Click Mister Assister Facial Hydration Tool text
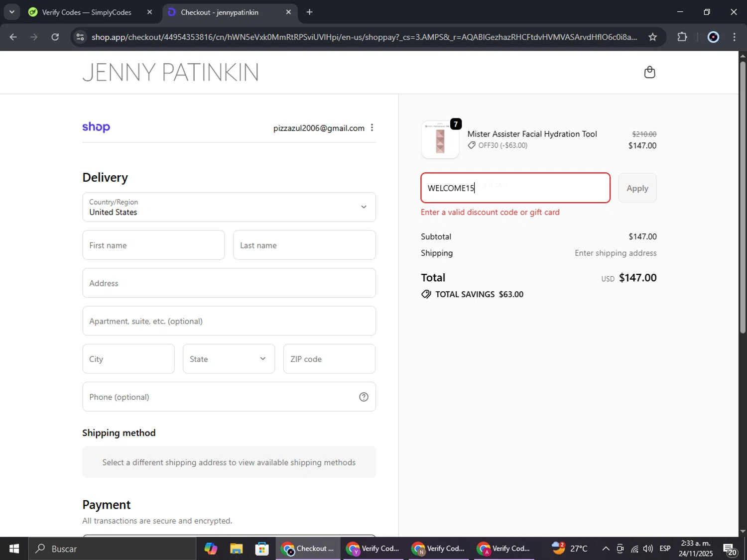The height and width of the screenshot is (560, 747). click(532, 134)
